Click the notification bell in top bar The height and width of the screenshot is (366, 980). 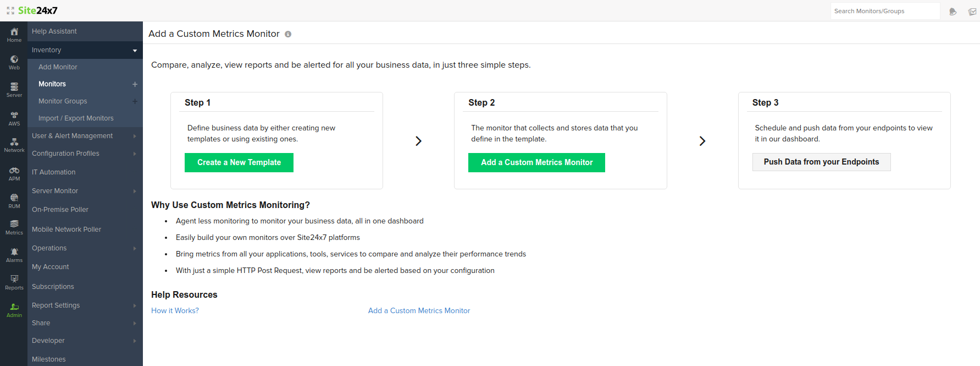953,12
